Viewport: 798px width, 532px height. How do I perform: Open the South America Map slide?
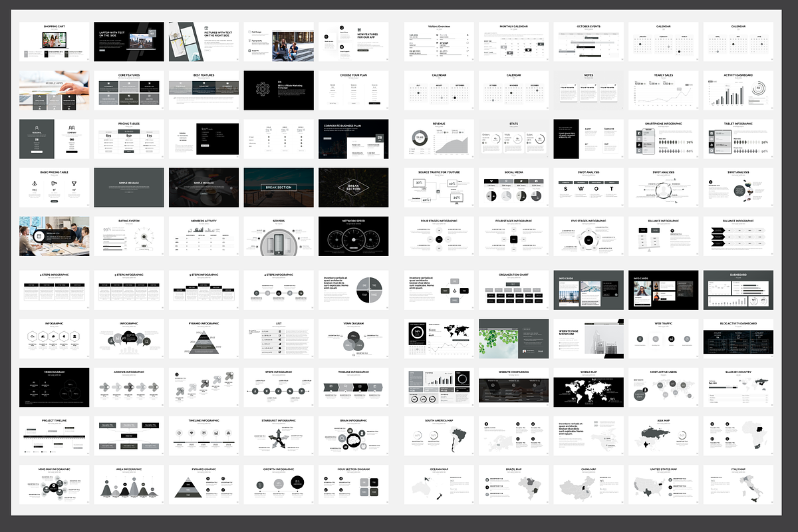click(439, 436)
